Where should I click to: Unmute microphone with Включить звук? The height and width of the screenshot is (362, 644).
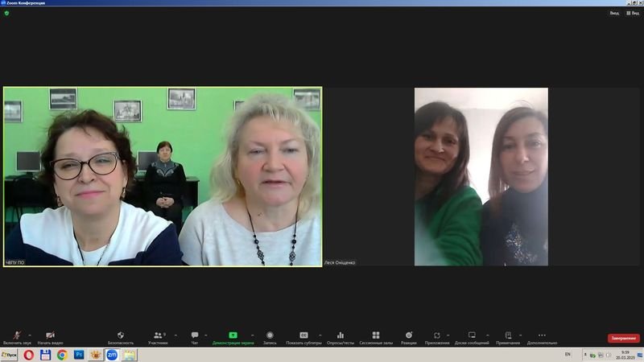pos(16,336)
